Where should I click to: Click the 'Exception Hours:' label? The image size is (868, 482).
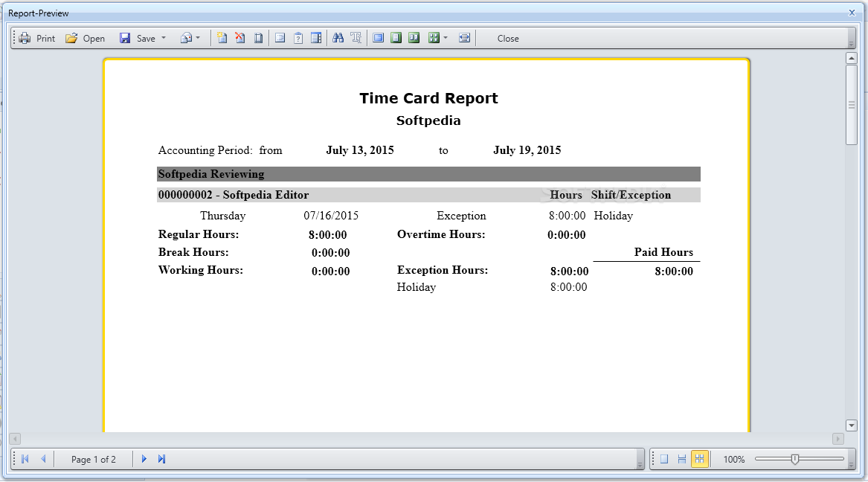[443, 270]
